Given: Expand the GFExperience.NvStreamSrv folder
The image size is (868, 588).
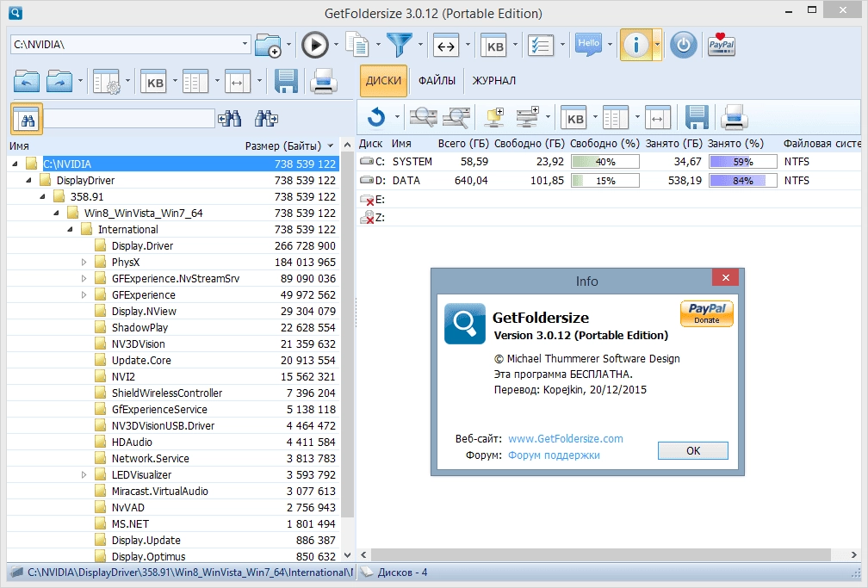Looking at the screenshot, I should (84, 278).
